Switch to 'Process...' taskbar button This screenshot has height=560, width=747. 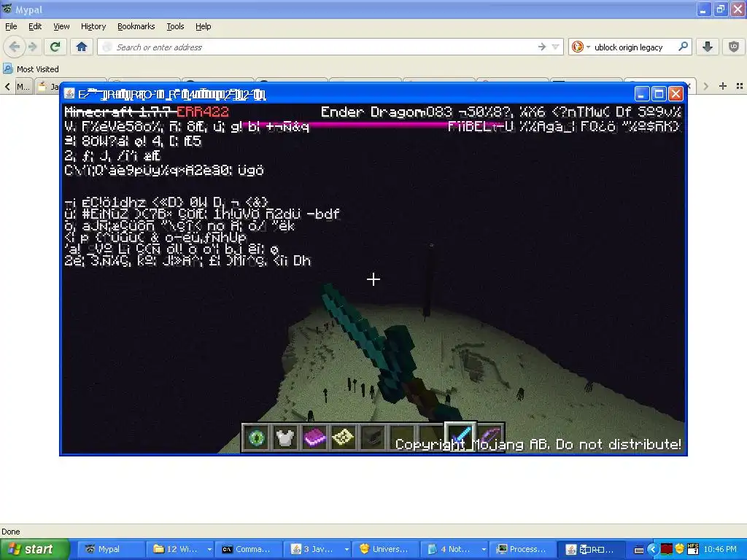[x=522, y=549]
